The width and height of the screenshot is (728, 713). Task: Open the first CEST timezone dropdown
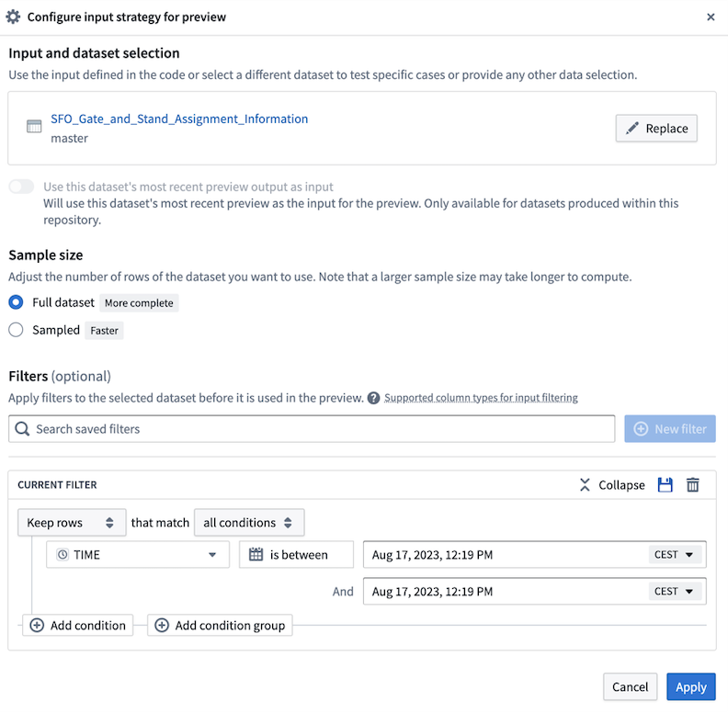click(x=675, y=555)
